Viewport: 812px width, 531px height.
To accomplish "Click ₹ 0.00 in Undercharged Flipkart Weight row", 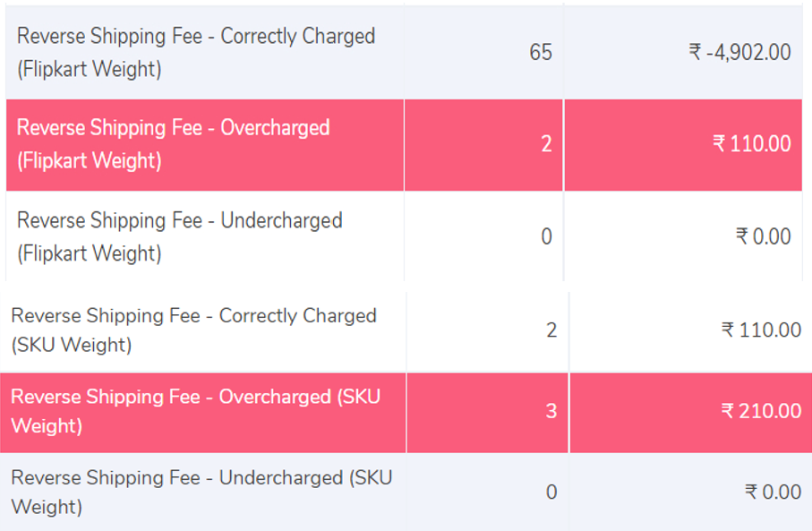I will tap(764, 236).
